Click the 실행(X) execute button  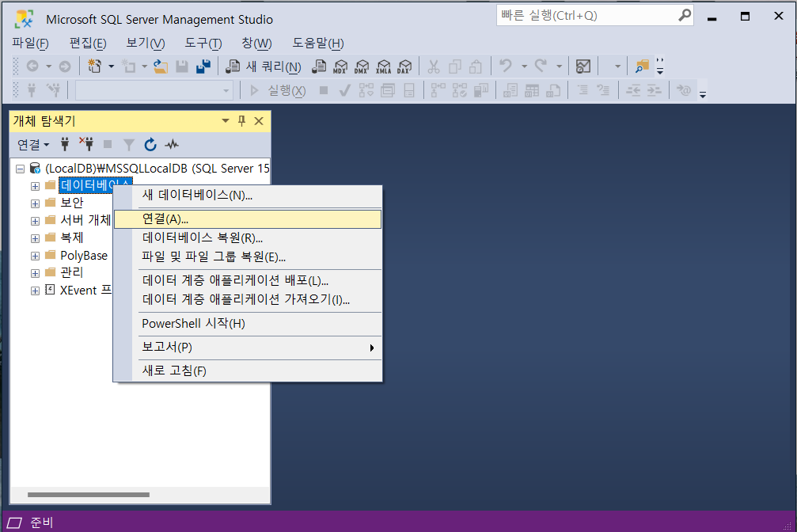[278, 90]
